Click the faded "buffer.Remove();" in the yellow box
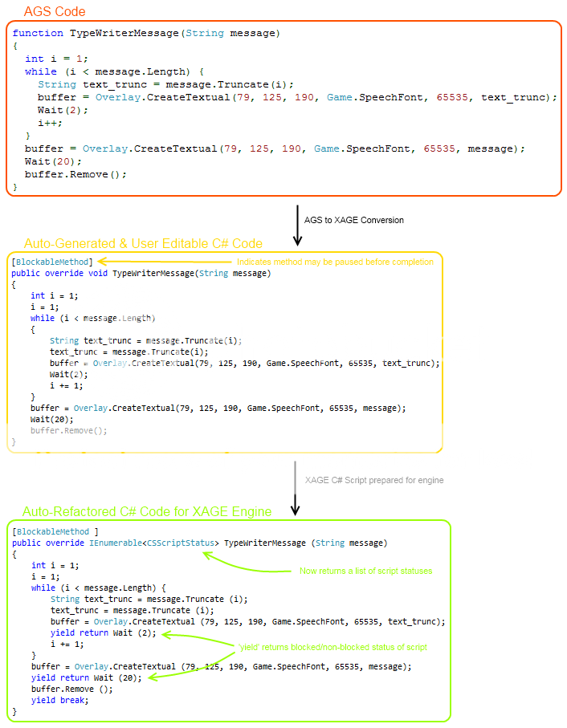This screenshot has width=567, height=728. tap(69, 430)
